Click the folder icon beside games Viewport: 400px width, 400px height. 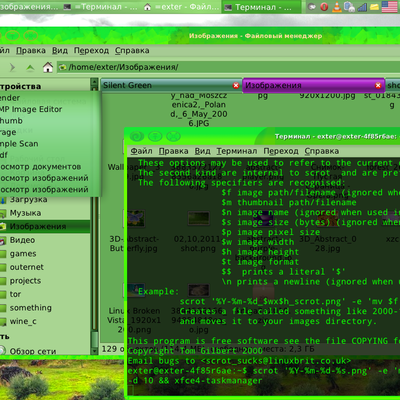(3, 254)
